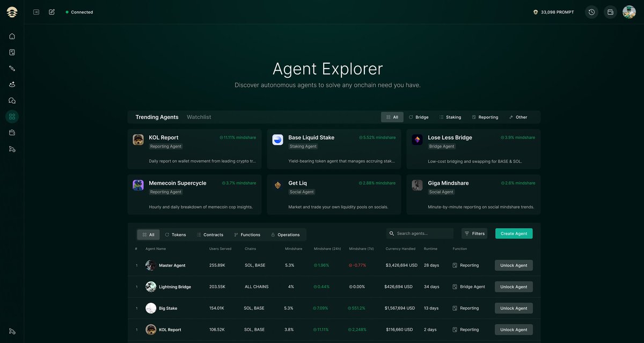Viewport: 644px width, 343px height.
Task: Open the Watchlist tab
Action: (199, 116)
